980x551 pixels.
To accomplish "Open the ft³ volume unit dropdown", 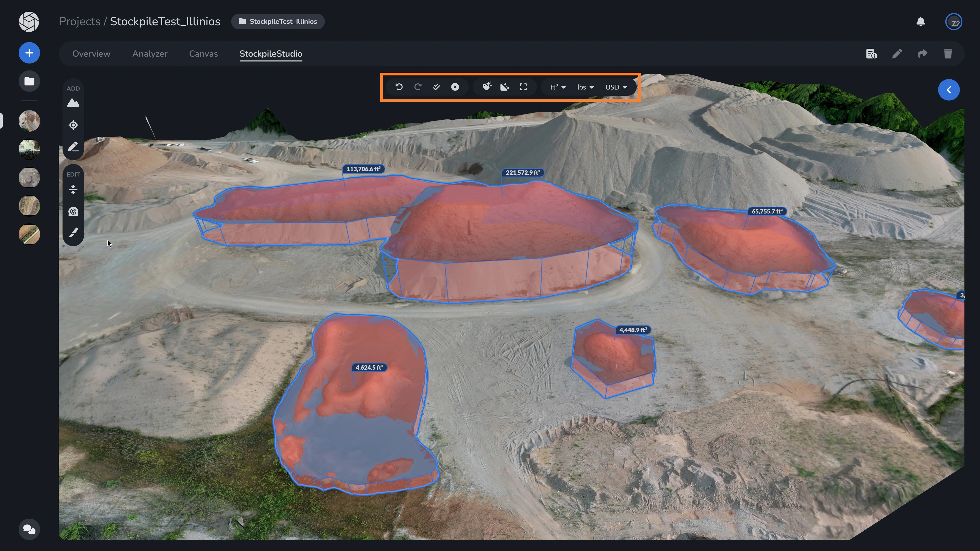I will coord(558,87).
